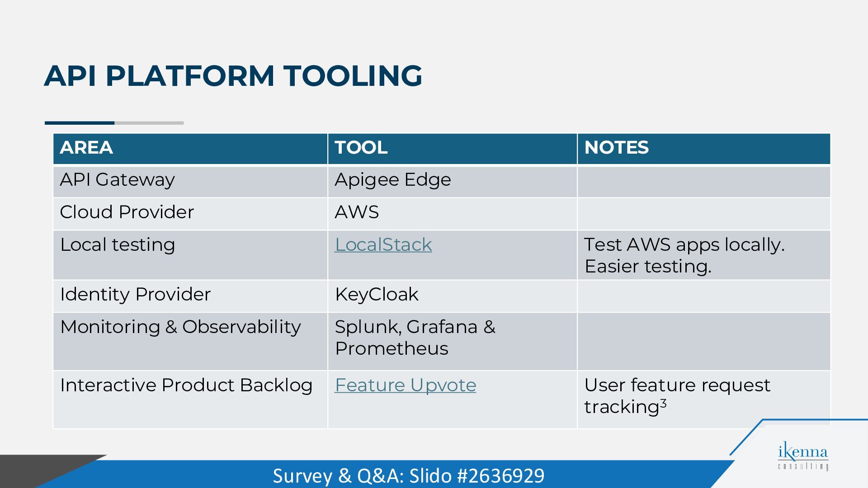Click the AWS tool cell

pyautogui.click(x=453, y=214)
